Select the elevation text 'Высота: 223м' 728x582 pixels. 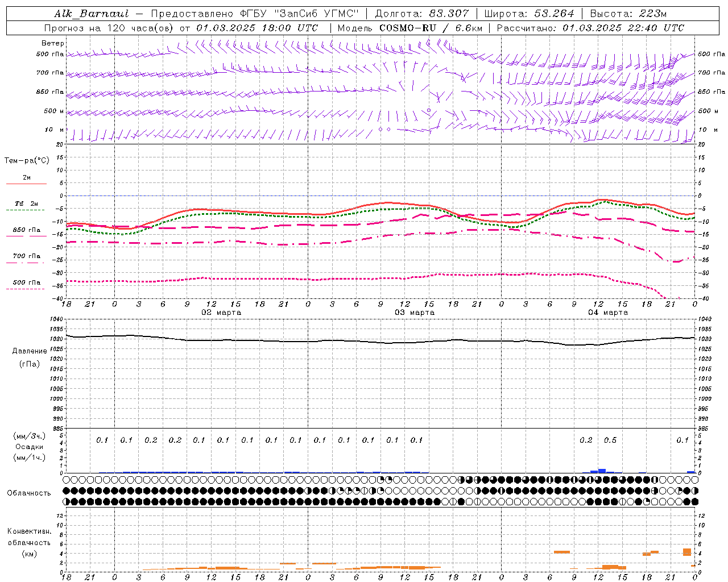[x=628, y=14]
